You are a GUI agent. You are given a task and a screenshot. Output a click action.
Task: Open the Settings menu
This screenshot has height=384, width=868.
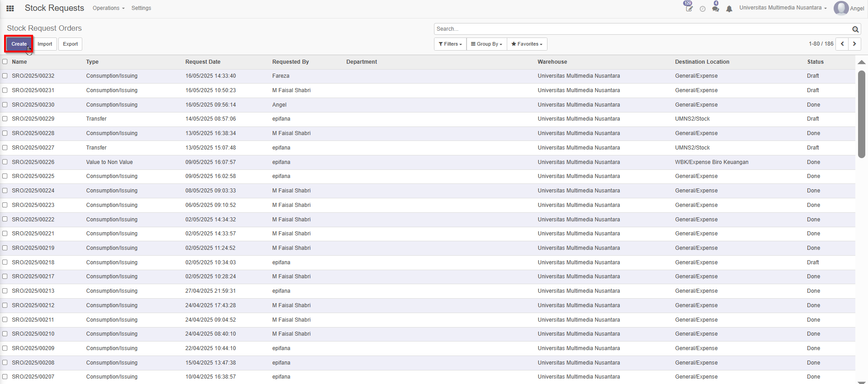141,8
